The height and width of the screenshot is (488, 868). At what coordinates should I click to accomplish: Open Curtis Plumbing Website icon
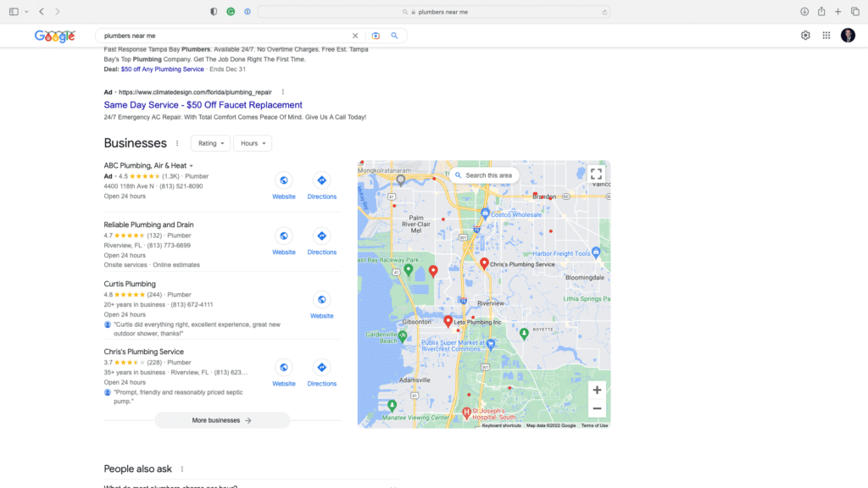[321, 299]
